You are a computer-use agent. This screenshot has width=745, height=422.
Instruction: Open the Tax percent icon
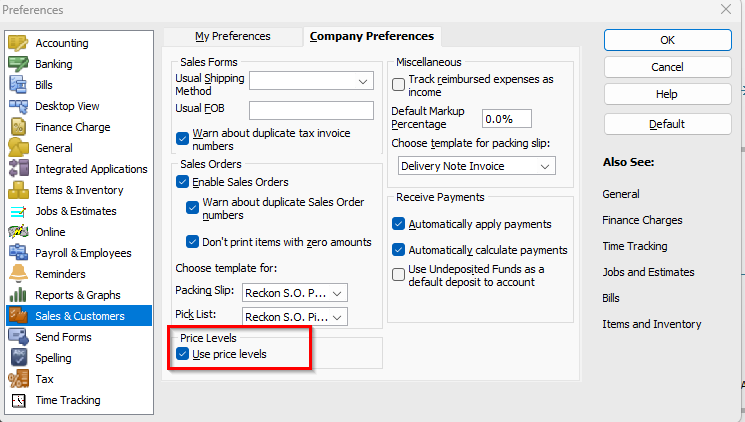click(x=18, y=379)
